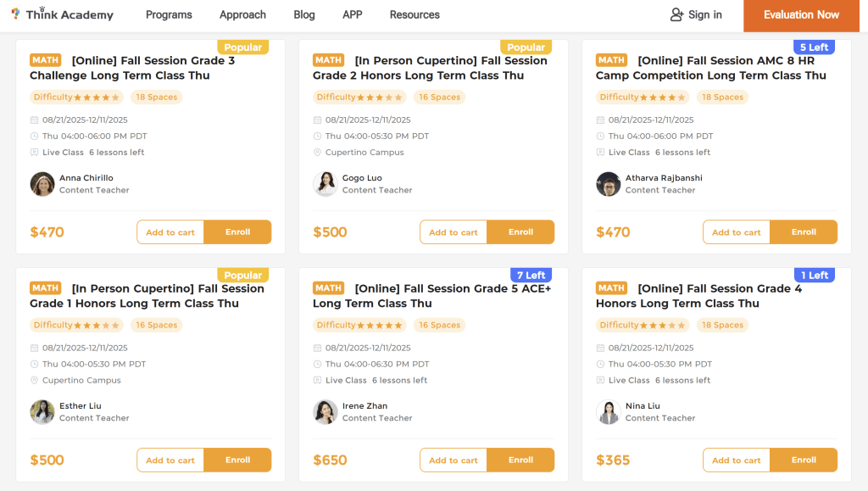Click the Live Class icon in AMC 8 card
This screenshot has height=491, width=868.
[601, 153]
